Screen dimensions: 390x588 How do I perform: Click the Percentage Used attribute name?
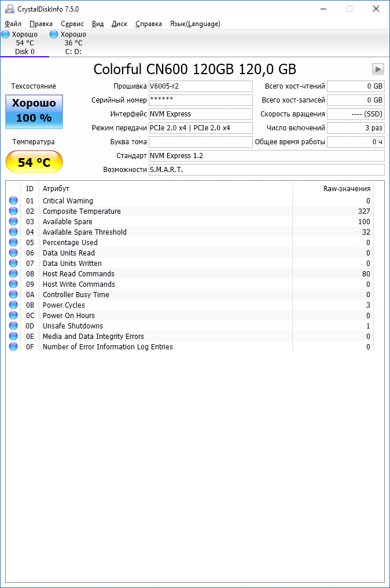tap(70, 242)
